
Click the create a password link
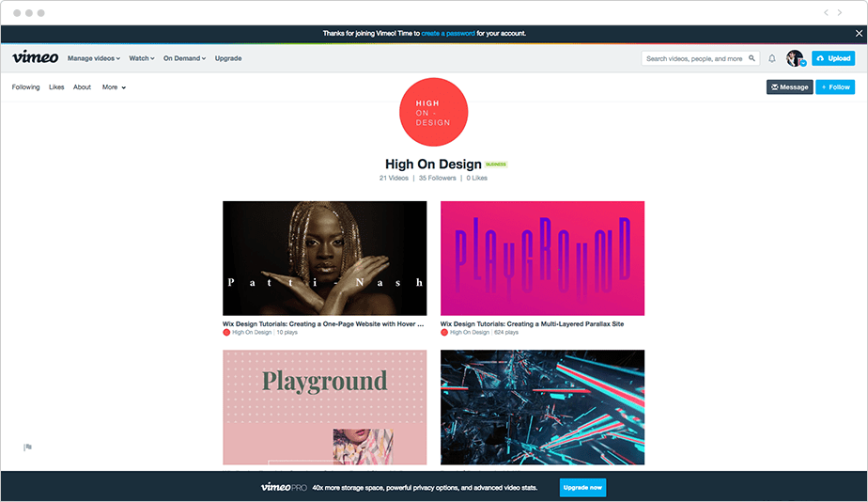448,33
